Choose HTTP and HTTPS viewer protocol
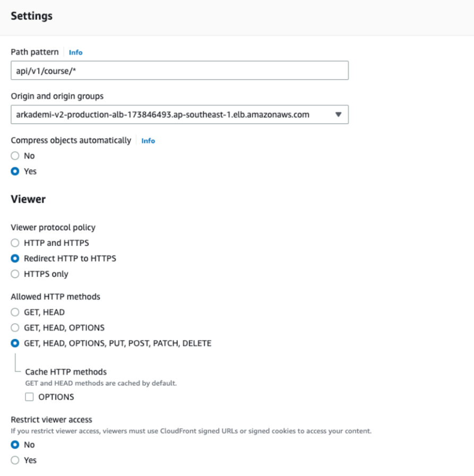This screenshot has height=476, width=474. coord(15,243)
